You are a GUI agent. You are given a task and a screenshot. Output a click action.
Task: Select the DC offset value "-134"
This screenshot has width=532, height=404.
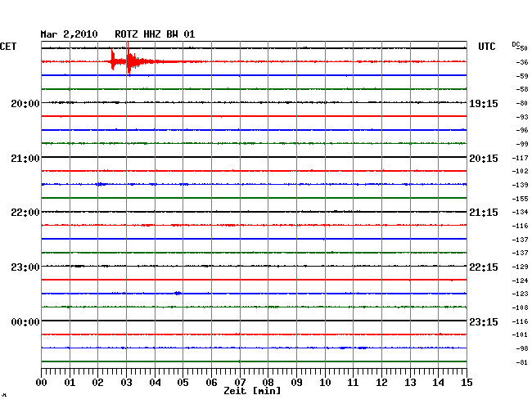(x=520, y=212)
